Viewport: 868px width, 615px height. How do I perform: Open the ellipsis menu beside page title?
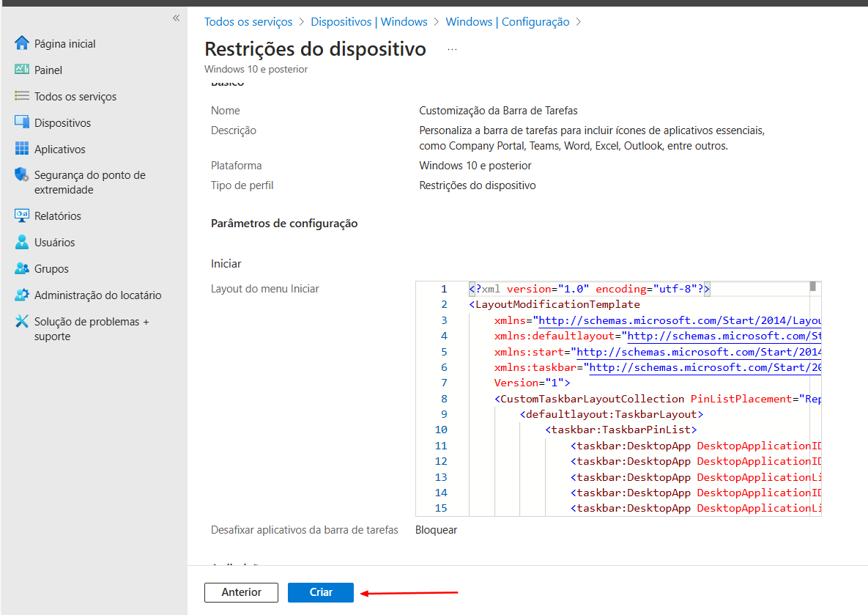452,49
